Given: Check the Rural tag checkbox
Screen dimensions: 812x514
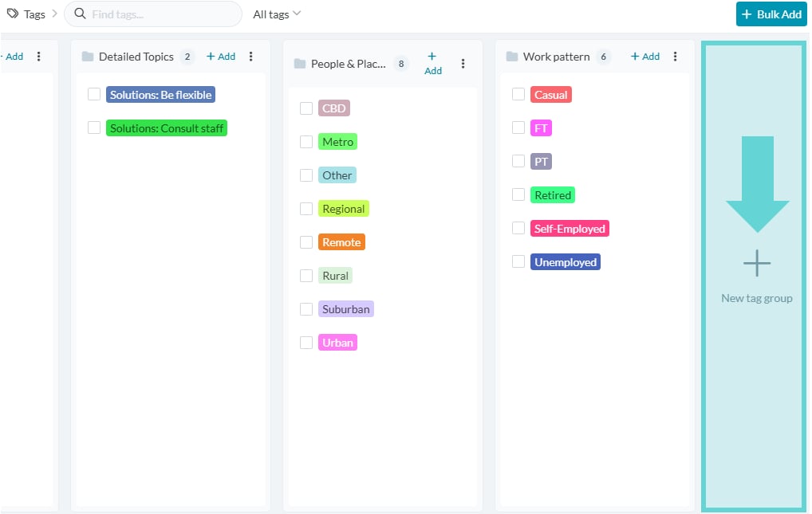Looking at the screenshot, I should pos(306,276).
